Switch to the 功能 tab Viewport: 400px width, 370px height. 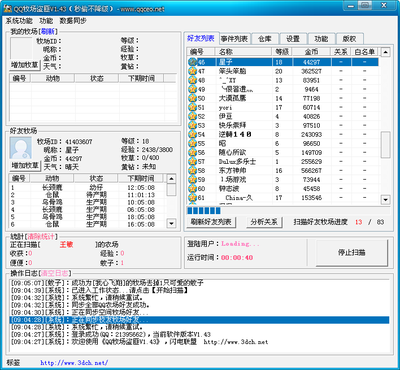321,39
